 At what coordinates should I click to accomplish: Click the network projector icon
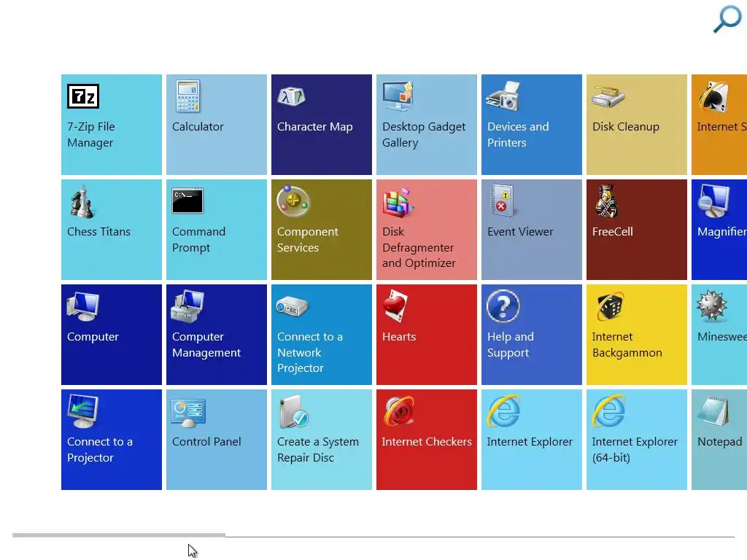click(292, 306)
